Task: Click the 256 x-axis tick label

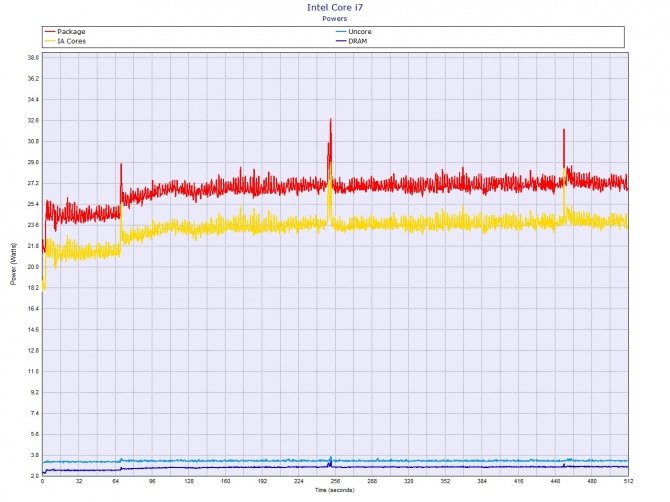Action: point(335,481)
